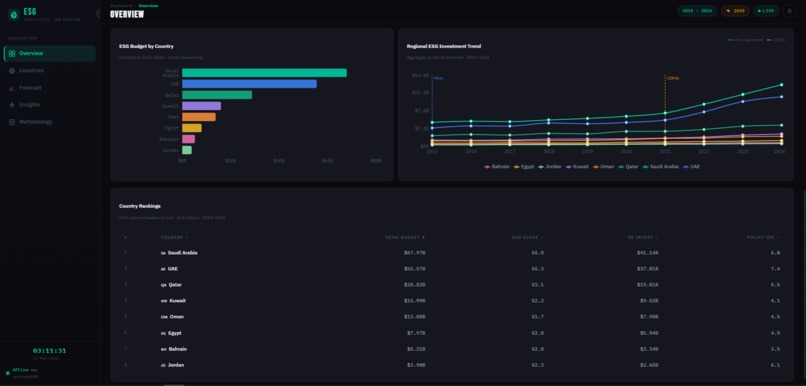Click the COP26 legend entry above chart
The image size is (806, 386).
776,40
